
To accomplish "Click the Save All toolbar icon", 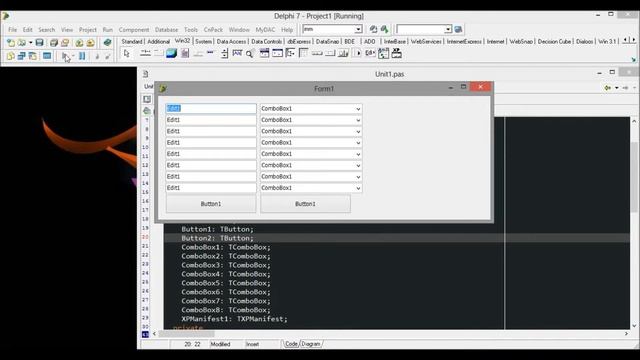I will (53, 42).
